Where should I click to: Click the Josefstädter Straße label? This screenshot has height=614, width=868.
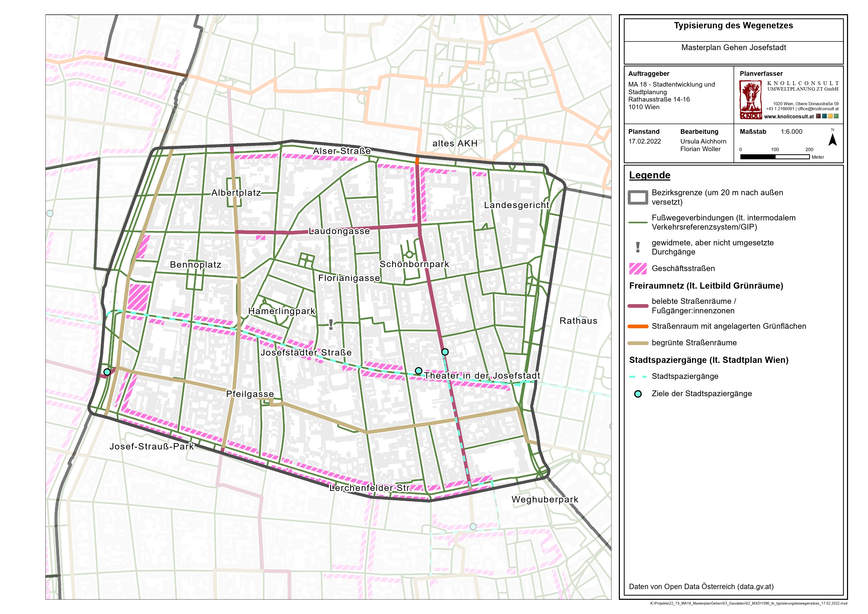click(x=306, y=353)
